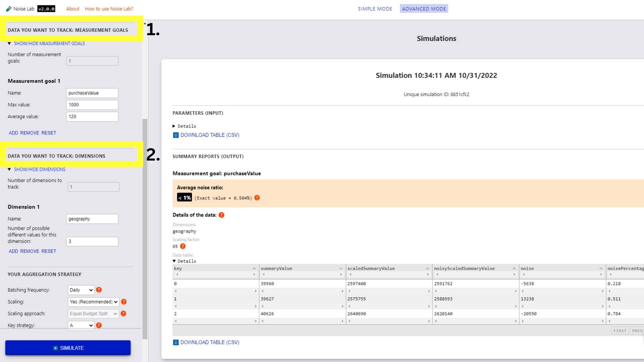The height and width of the screenshot is (362, 644).
Task: Click the CSV download icon for data table
Action: click(176, 343)
